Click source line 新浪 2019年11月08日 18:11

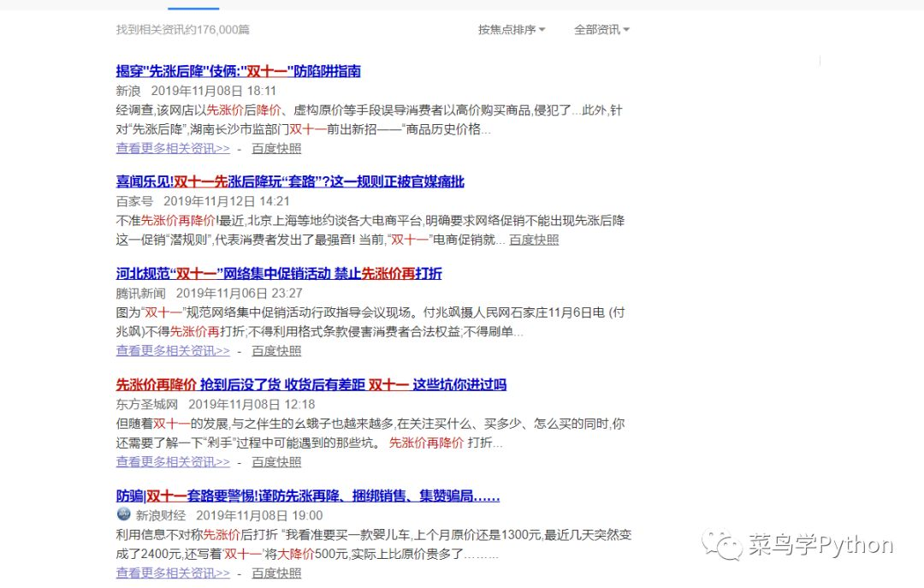[196, 91]
